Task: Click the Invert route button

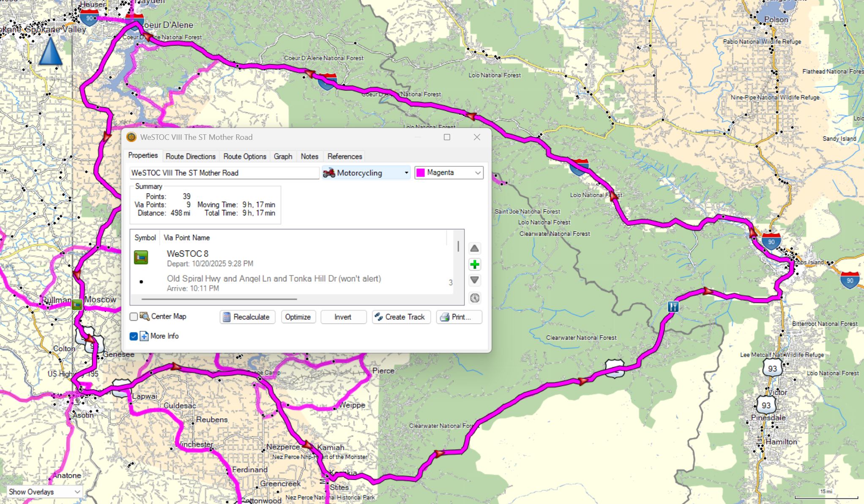Action: 343,317
